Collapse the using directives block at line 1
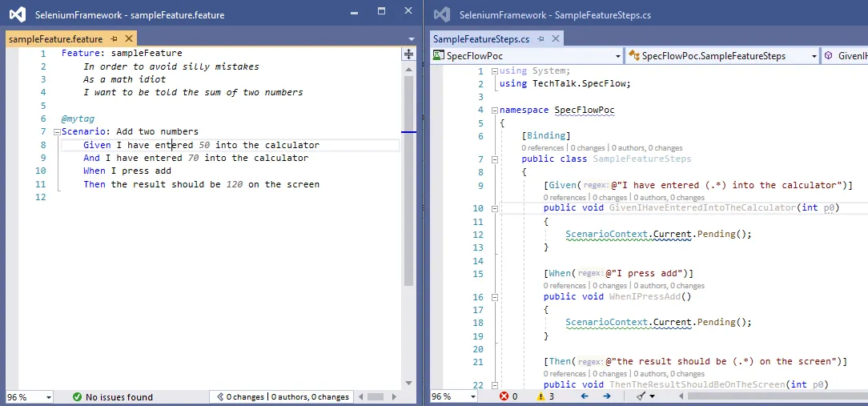The image size is (868, 406). (x=494, y=71)
